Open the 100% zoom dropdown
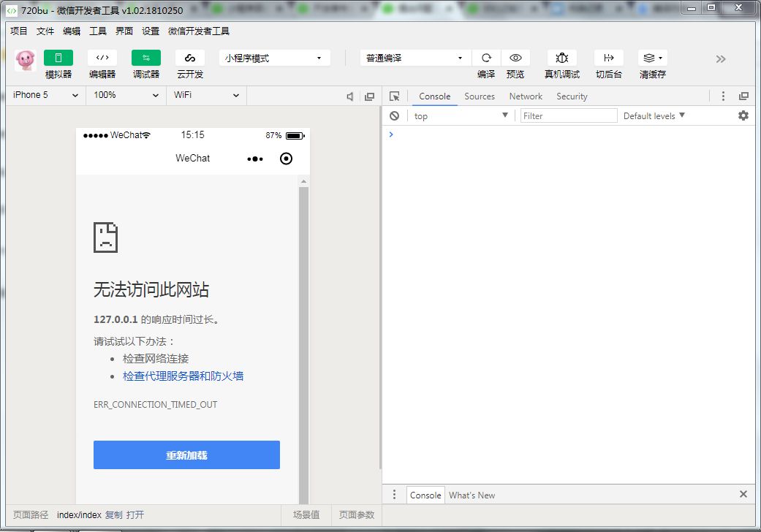761x532 pixels. (126, 95)
